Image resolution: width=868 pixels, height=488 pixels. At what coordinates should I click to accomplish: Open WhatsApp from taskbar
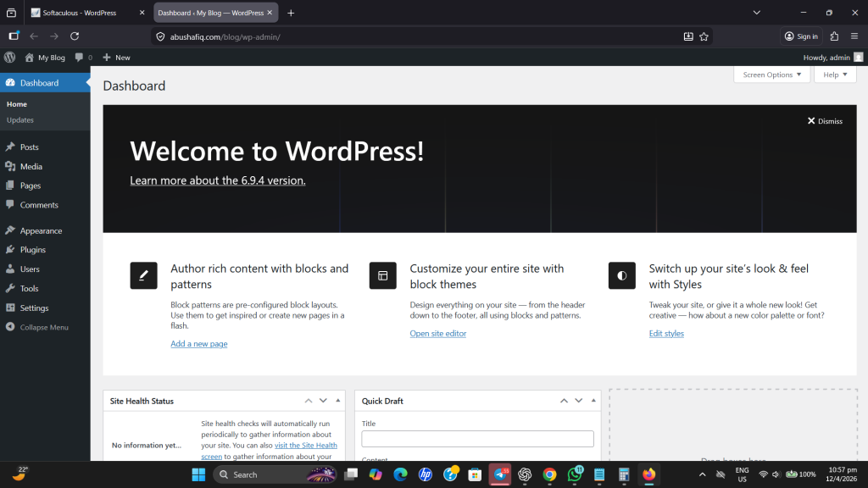(575, 474)
